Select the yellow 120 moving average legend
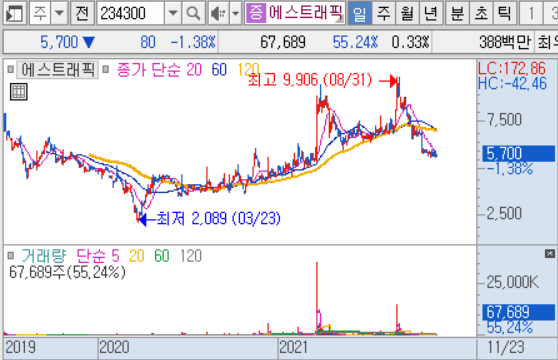This screenshot has height=360, width=558. [248, 69]
